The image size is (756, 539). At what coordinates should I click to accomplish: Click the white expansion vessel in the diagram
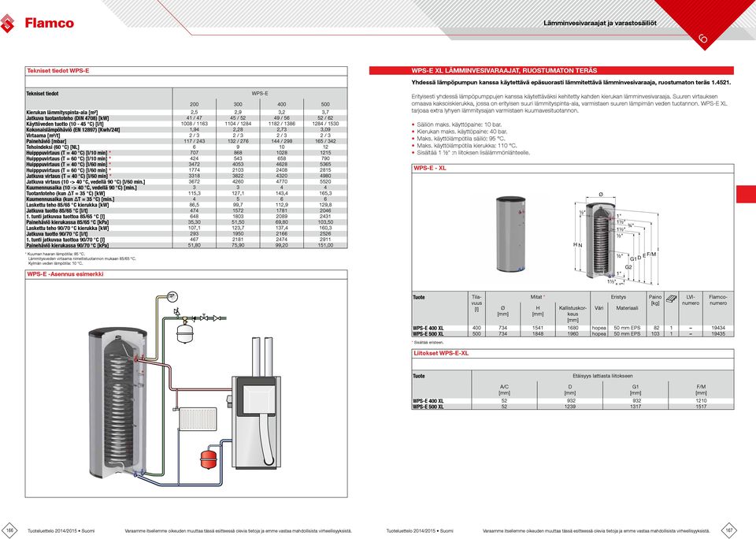[x=184, y=333]
